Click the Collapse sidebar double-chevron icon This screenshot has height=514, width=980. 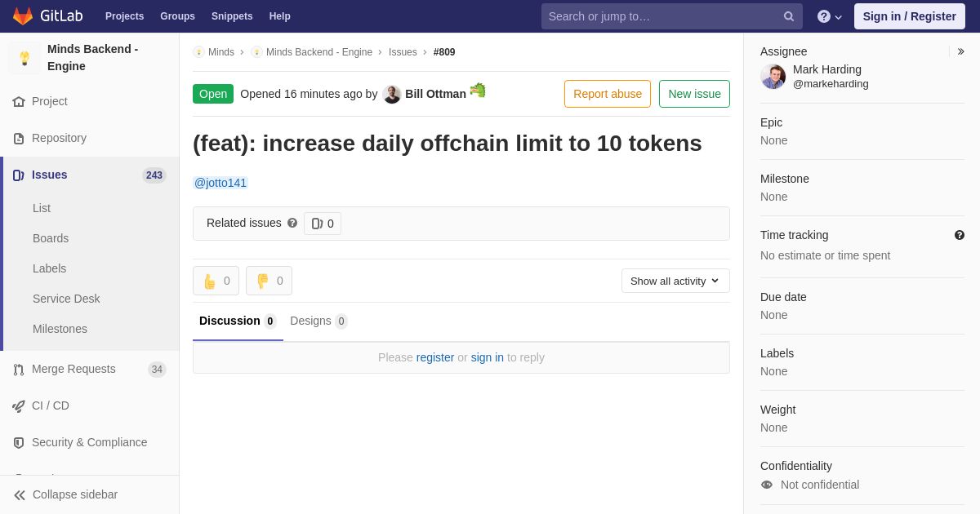pyautogui.click(x=20, y=495)
